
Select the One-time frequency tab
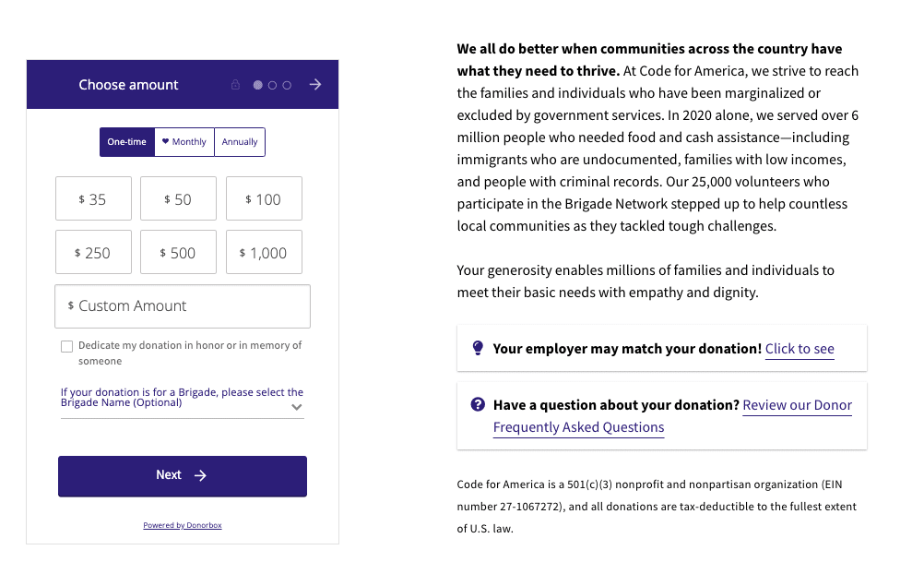[x=127, y=142]
